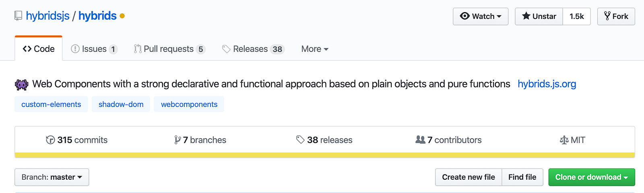Click the yellow build status dot
The image size is (644, 193).
[x=122, y=16]
